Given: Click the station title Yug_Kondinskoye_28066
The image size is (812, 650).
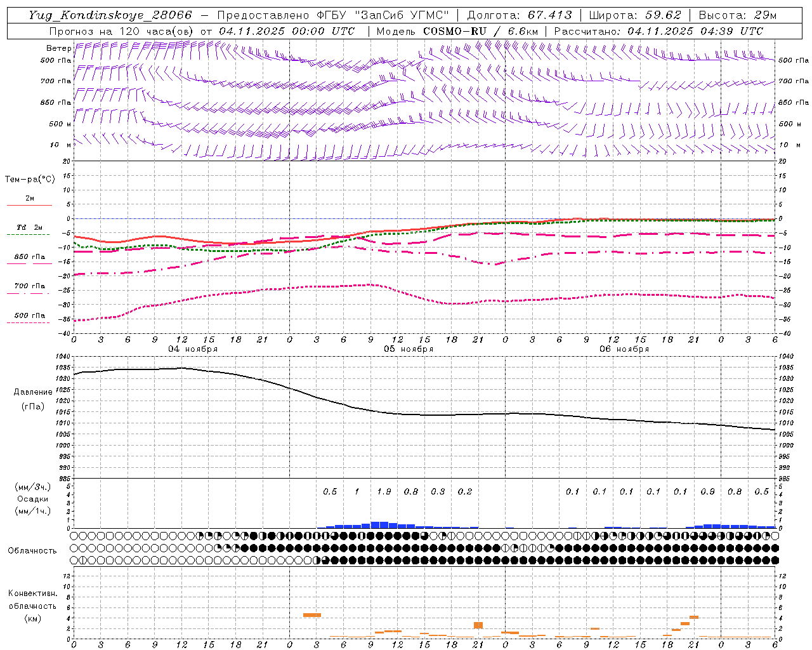Looking at the screenshot, I should [110, 15].
